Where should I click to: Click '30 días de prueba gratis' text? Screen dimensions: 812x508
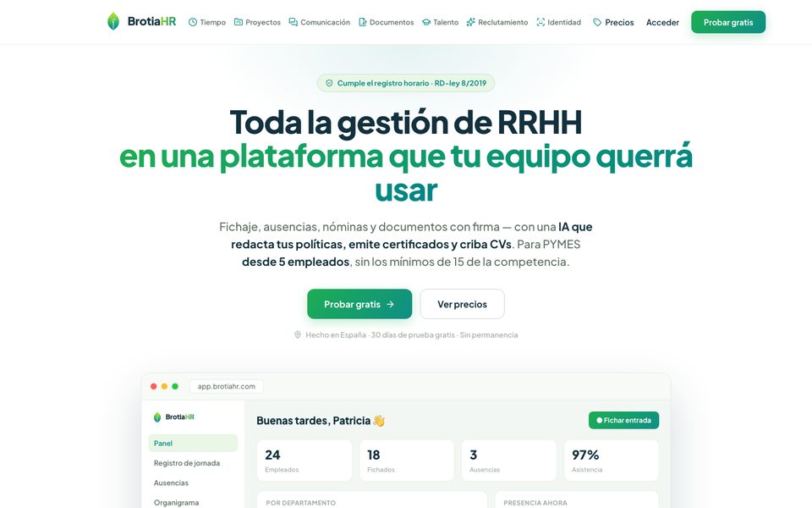pos(413,335)
